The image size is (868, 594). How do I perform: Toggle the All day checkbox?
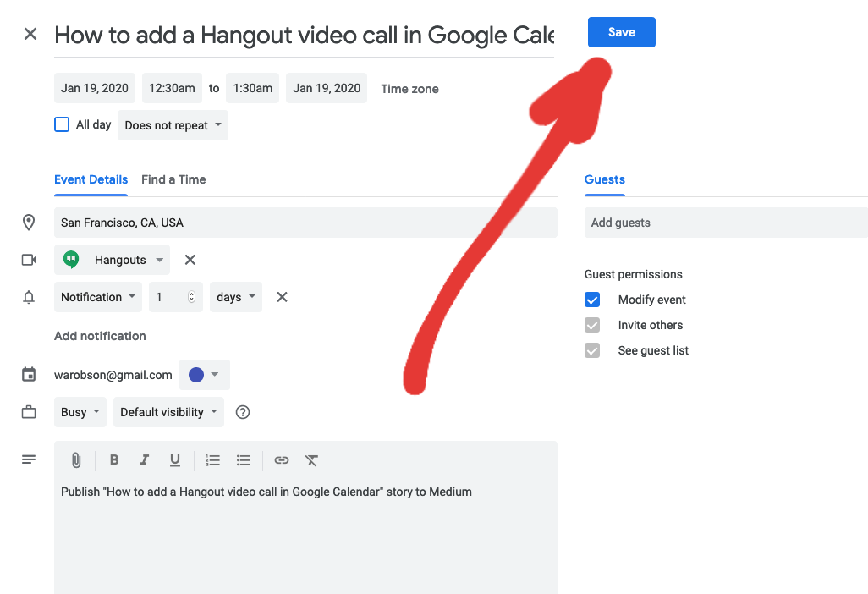62,124
